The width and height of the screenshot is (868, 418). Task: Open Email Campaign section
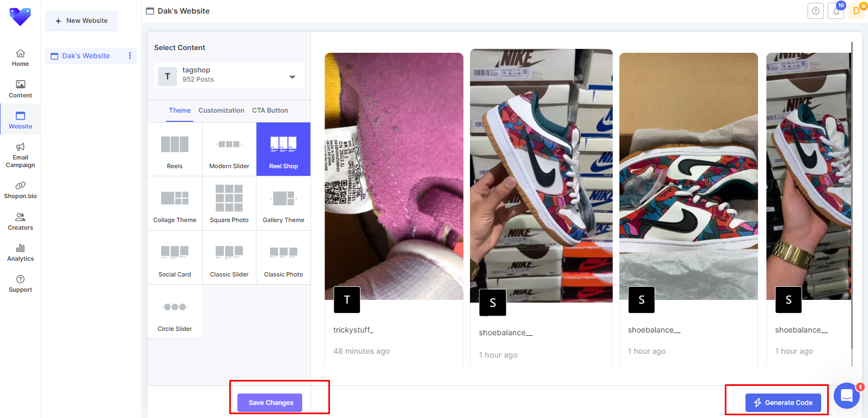[20, 155]
